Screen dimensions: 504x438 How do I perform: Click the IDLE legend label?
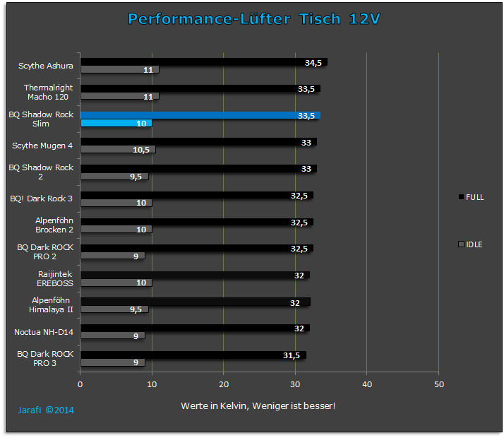pos(474,244)
